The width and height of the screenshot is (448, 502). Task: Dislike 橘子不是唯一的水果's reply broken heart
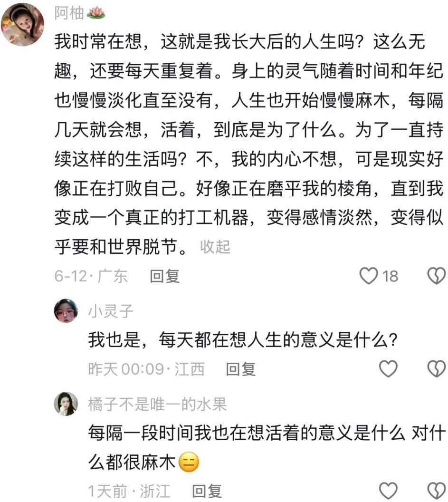(437, 491)
